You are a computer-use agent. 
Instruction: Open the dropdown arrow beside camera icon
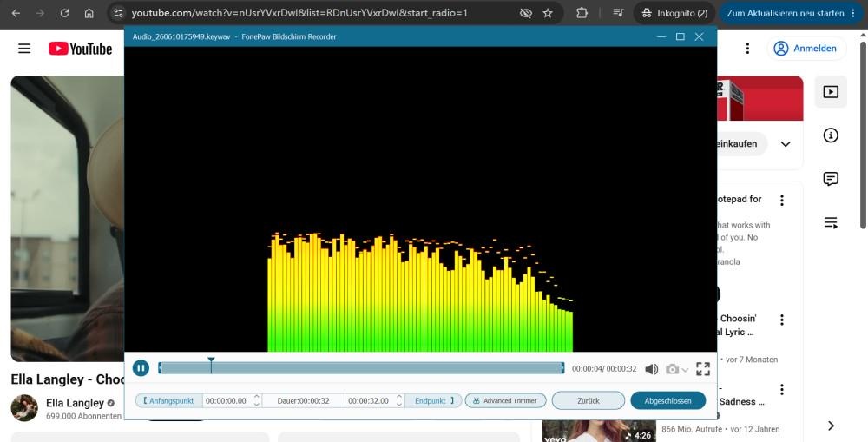[686, 369]
